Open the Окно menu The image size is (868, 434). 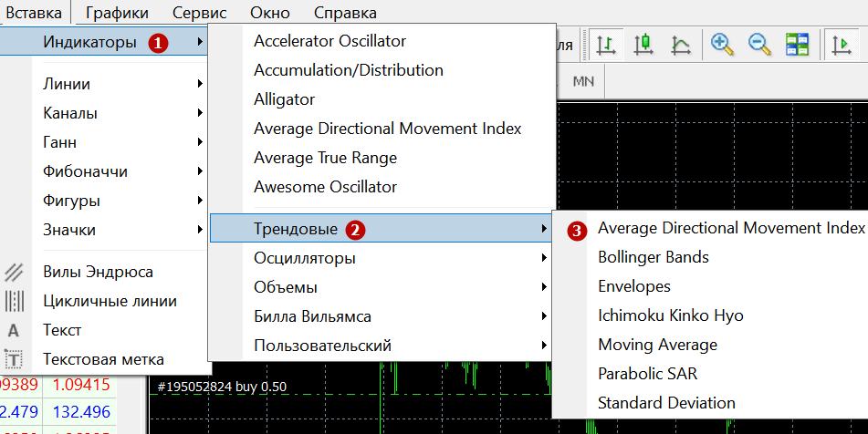click(x=270, y=13)
